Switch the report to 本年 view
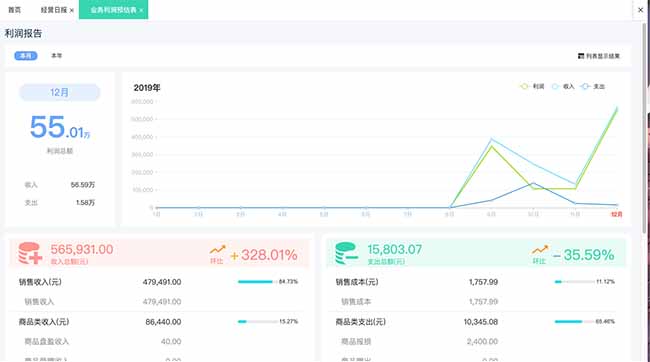This screenshot has width=650, height=362. (x=57, y=56)
